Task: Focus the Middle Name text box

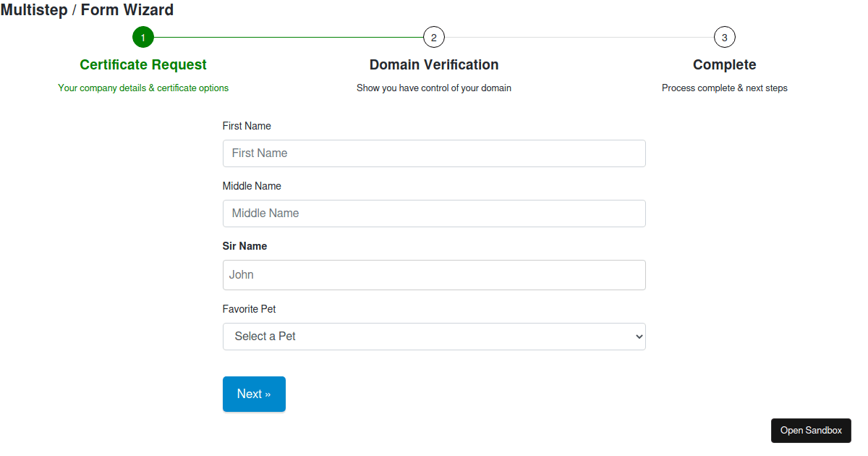Action: pyautogui.click(x=434, y=213)
